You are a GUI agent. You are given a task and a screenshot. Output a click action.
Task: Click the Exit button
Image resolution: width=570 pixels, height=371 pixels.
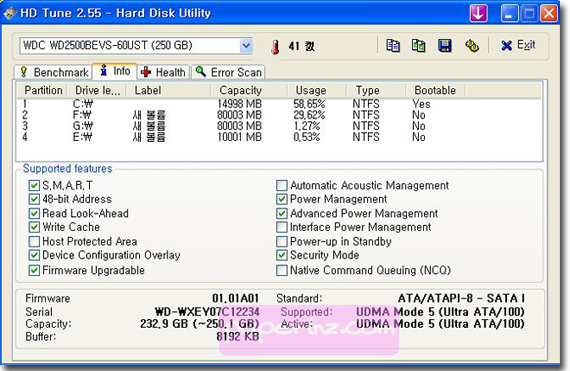518,45
